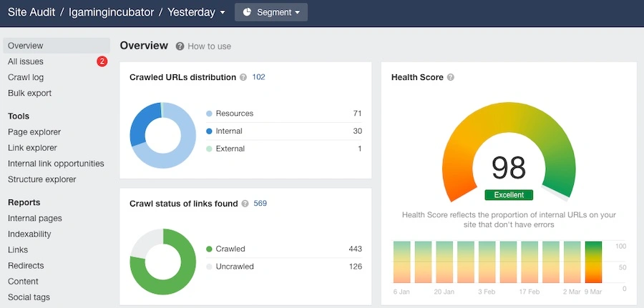Select Page explorer from Tools section

(34, 132)
